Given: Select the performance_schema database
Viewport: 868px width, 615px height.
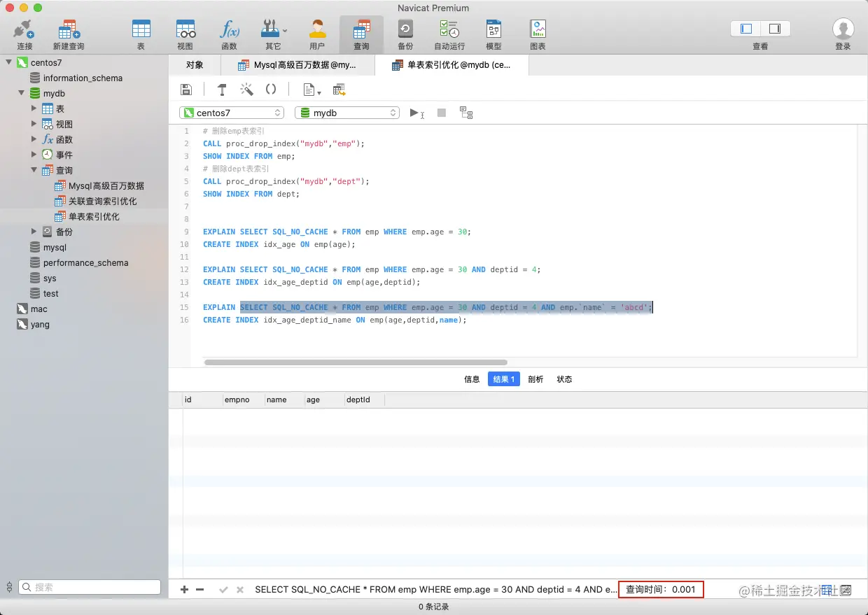Looking at the screenshot, I should (x=84, y=262).
